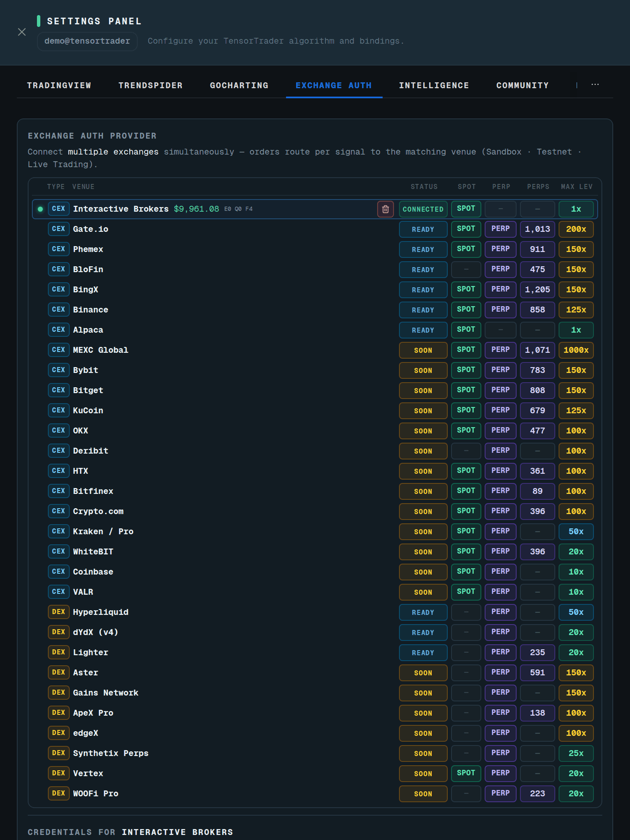Select the Interactive Brokers venue row
The width and height of the screenshot is (630, 840).
click(x=315, y=209)
